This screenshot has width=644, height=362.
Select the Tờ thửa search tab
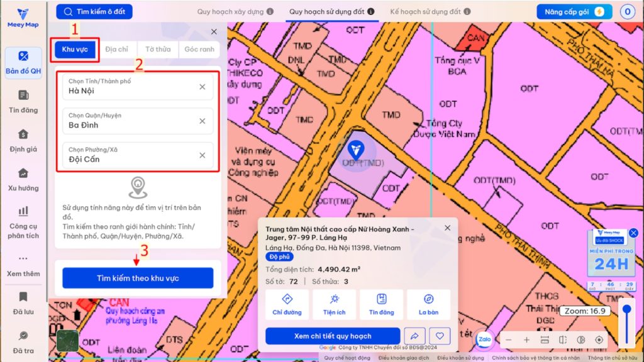[x=158, y=50]
